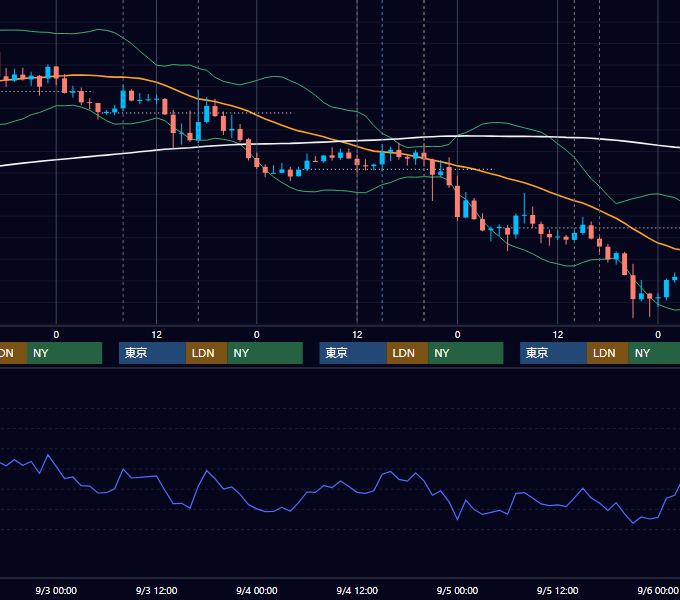This screenshot has width=680, height=600.
Task: Select the LDN session block on 9/5
Action: [608, 353]
